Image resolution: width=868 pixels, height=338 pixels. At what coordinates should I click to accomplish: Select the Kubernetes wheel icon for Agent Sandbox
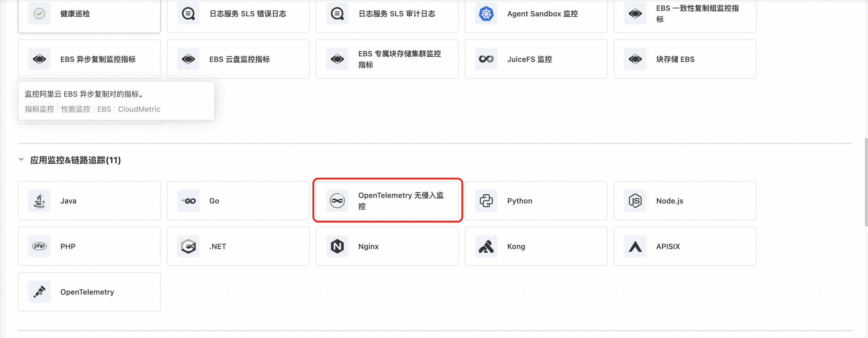[486, 14]
